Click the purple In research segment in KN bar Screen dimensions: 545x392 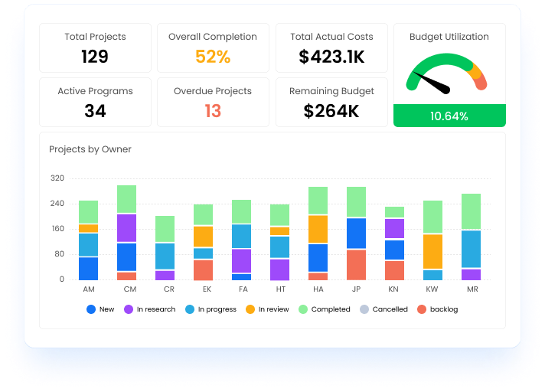394,228
